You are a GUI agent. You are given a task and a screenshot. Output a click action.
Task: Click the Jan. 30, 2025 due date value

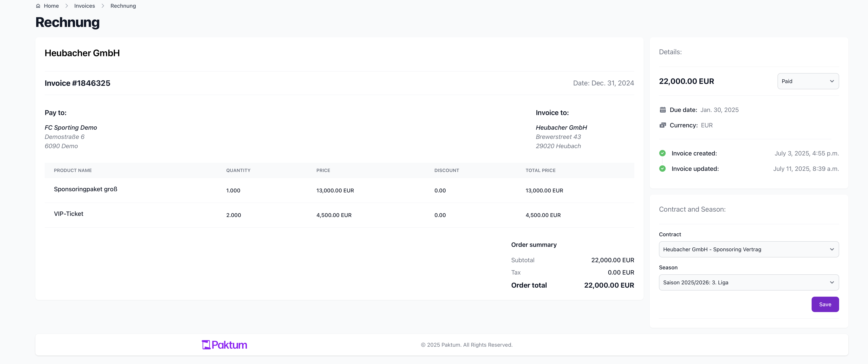[x=719, y=110]
